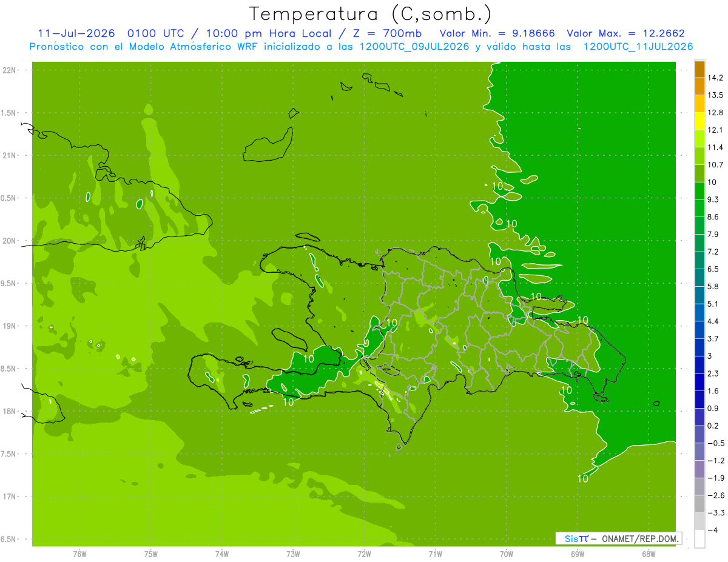
Task: Click the colorbar label '3.7'
Action: point(713,338)
